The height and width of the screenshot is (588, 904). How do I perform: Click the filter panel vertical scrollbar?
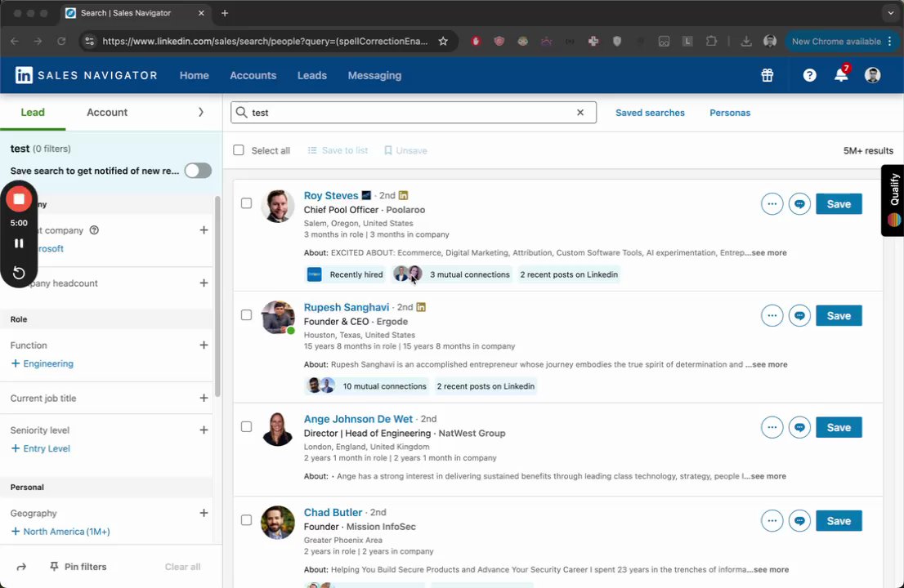coord(217,296)
